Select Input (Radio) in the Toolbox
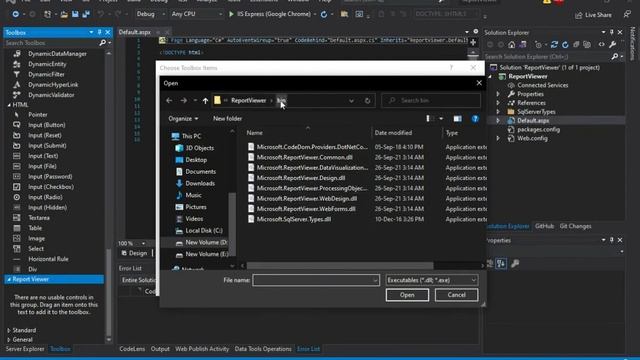Screen dimensions: 640x360 click(x=45, y=197)
